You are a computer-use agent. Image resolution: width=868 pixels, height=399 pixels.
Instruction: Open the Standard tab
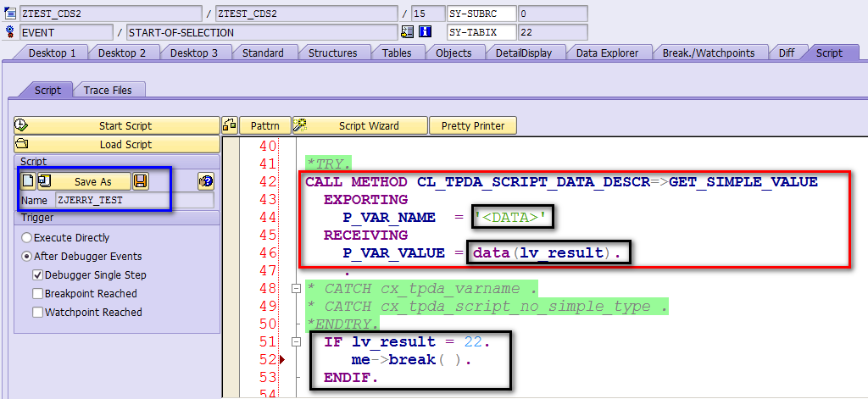(263, 53)
